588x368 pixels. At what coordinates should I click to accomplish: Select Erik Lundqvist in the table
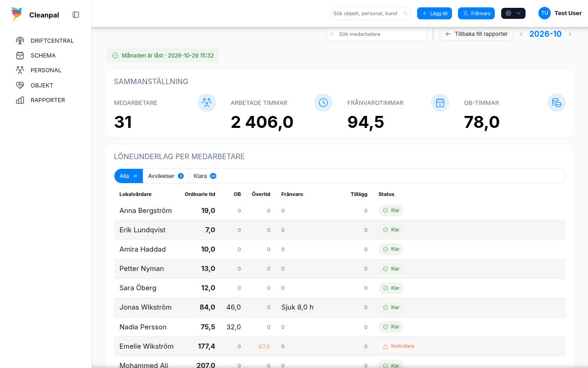[142, 230]
